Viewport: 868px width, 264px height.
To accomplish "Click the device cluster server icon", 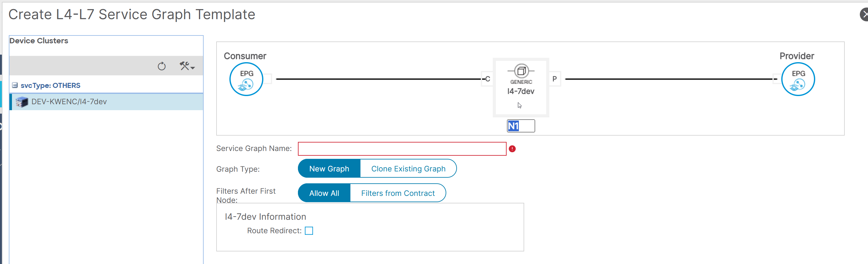I will click(x=22, y=102).
